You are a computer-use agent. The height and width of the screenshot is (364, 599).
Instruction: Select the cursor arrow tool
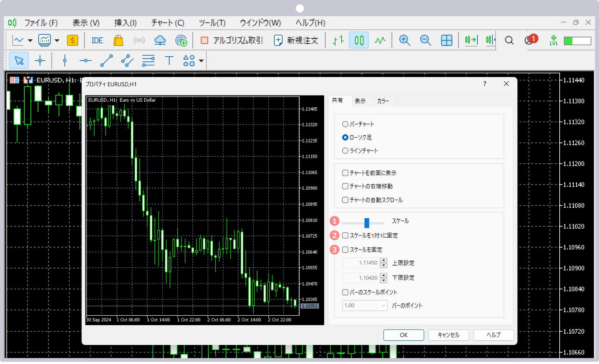(x=19, y=61)
